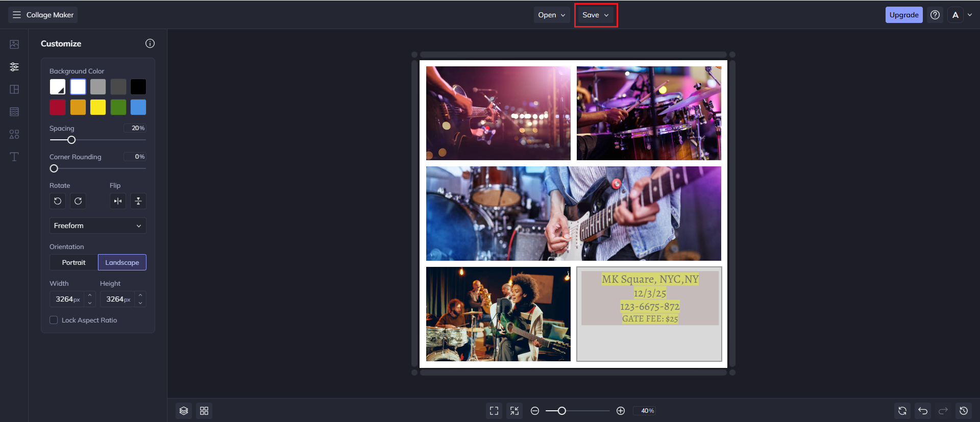Open the hamburger main menu

(x=17, y=15)
